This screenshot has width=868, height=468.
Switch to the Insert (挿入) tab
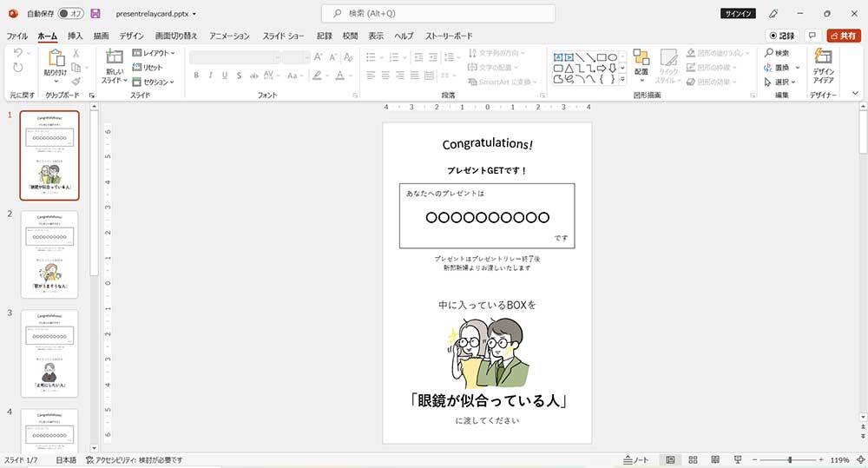75,36
